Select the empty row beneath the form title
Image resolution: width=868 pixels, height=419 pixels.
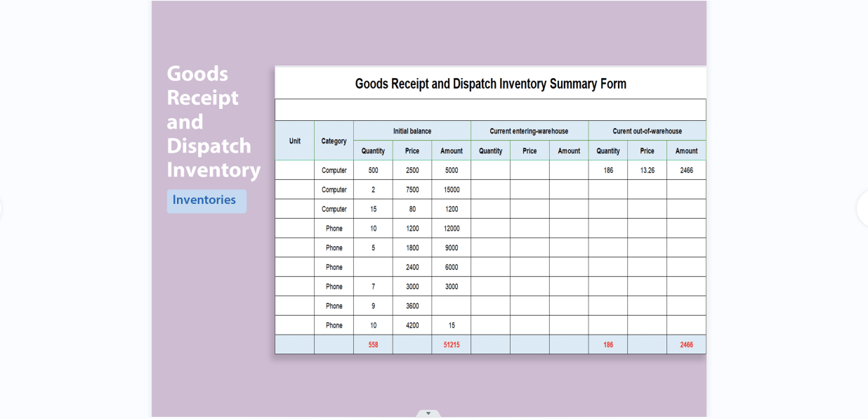click(x=490, y=109)
